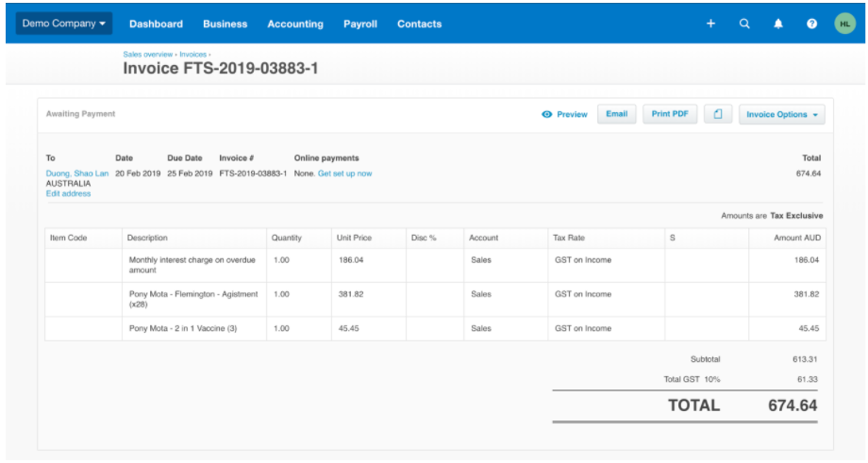The image size is (868, 463).
Task: Open the HL user avatar menu
Action: 844,24
